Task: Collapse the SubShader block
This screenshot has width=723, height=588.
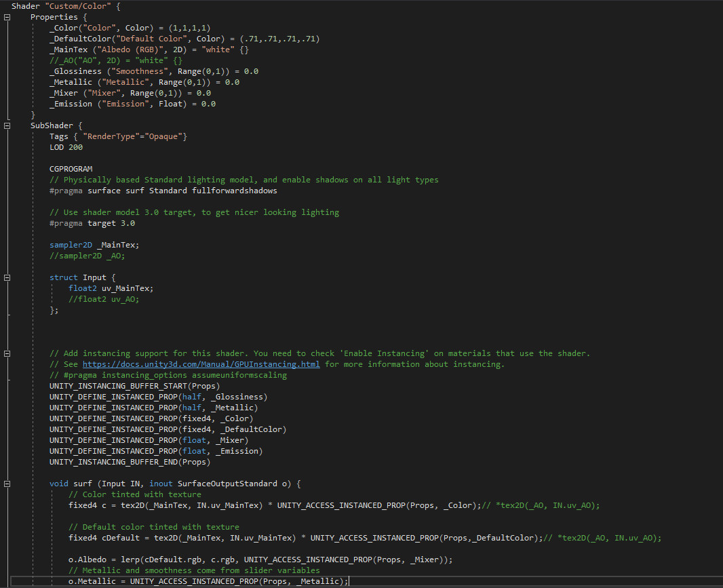Action: (7, 125)
